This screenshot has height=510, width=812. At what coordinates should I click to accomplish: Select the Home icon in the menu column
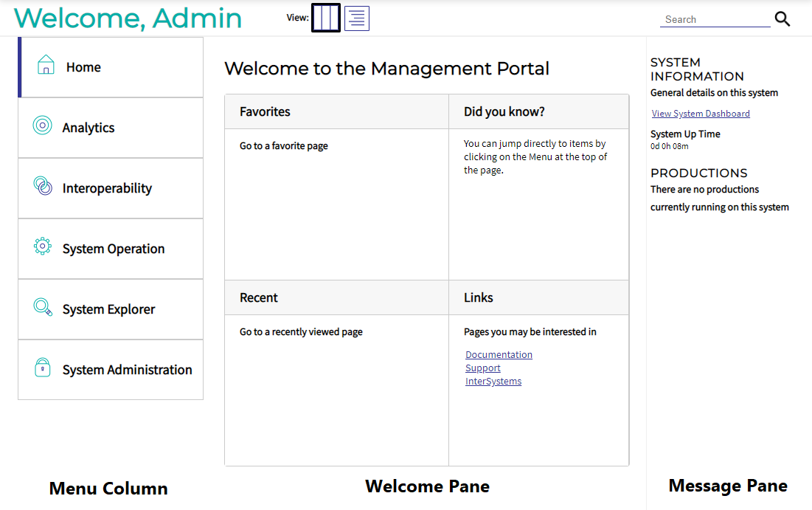click(46, 65)
